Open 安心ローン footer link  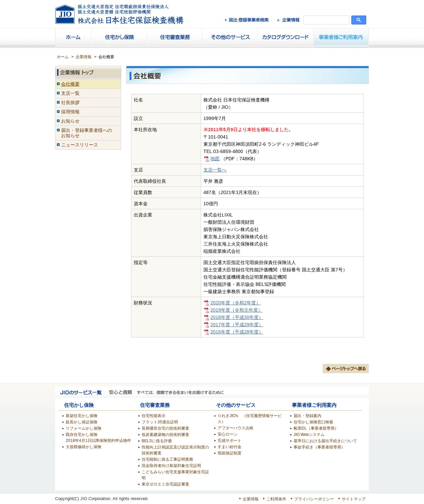(x=228, y=435)
